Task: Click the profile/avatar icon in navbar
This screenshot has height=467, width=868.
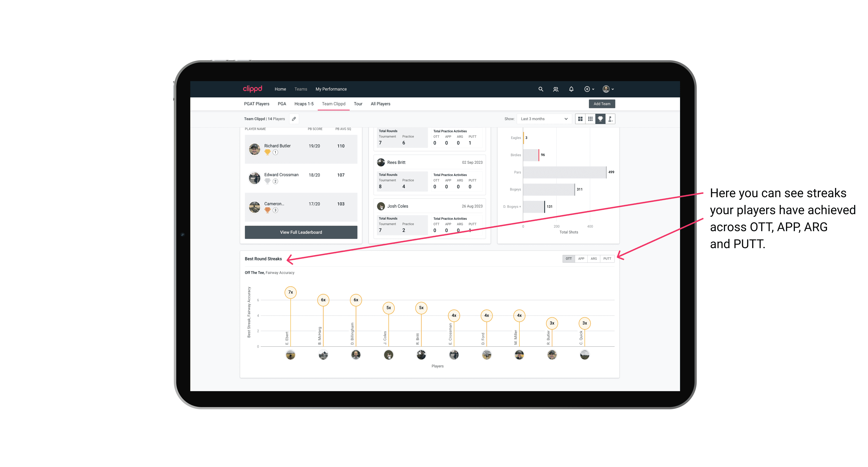Action: [606, 89]
